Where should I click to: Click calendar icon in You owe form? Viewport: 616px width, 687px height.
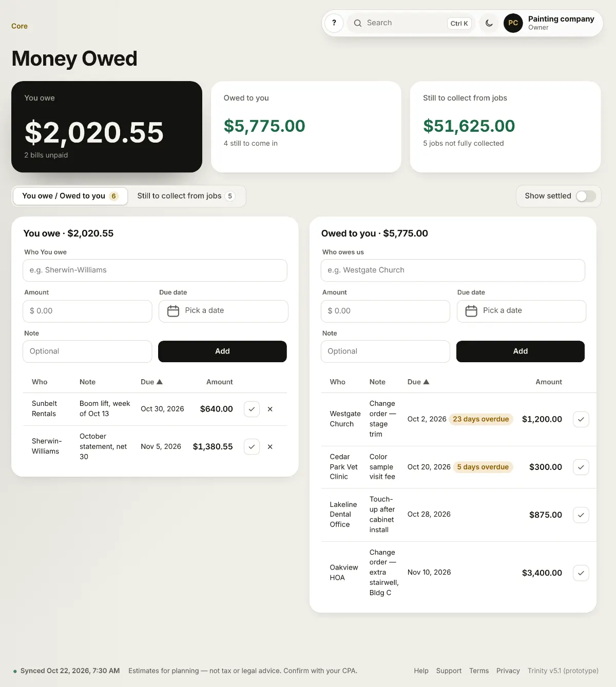pyautogui.click(x=174, y=311)
